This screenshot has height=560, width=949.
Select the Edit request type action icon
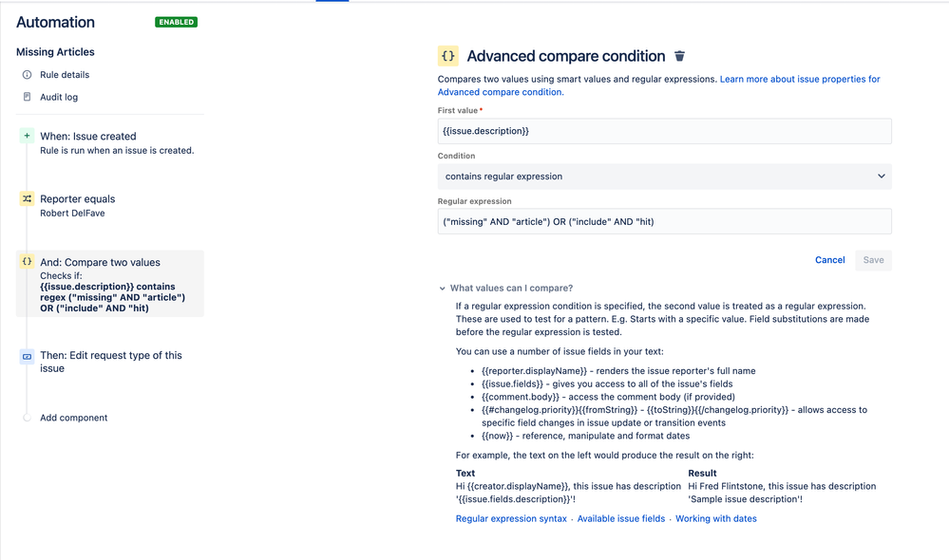27,357
